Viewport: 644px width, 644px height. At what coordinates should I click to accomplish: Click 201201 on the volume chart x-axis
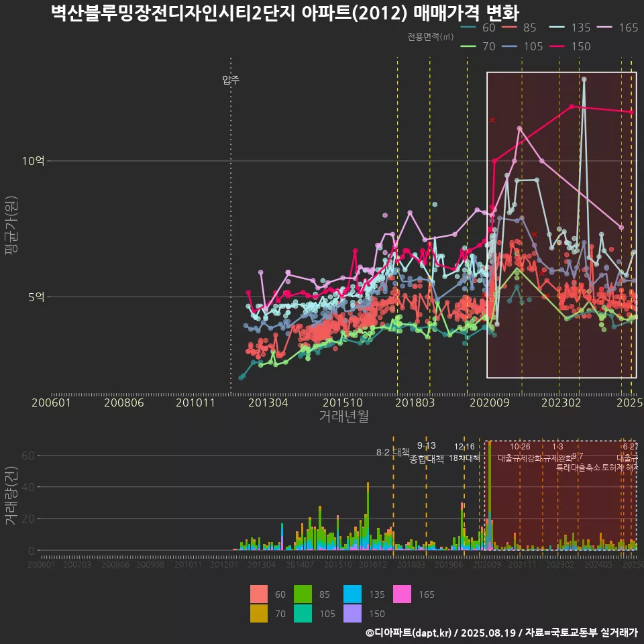[224, 564]
